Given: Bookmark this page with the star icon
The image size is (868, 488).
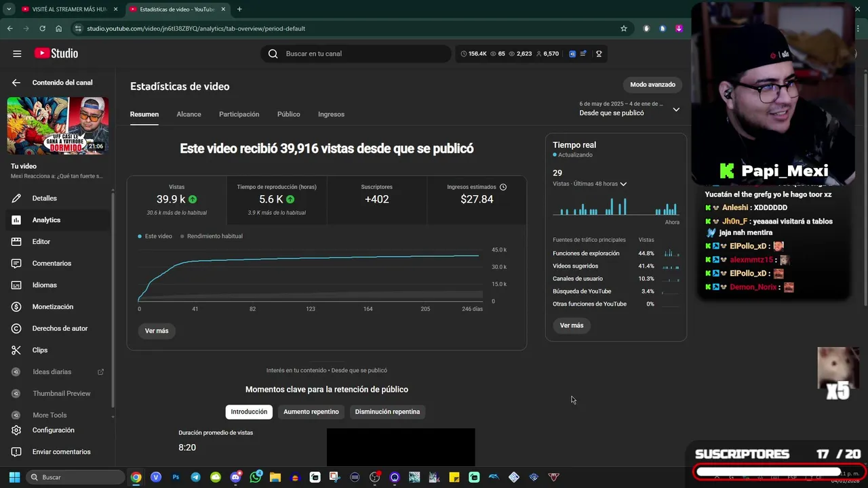Looking at the screenshot, I should 624,28.
